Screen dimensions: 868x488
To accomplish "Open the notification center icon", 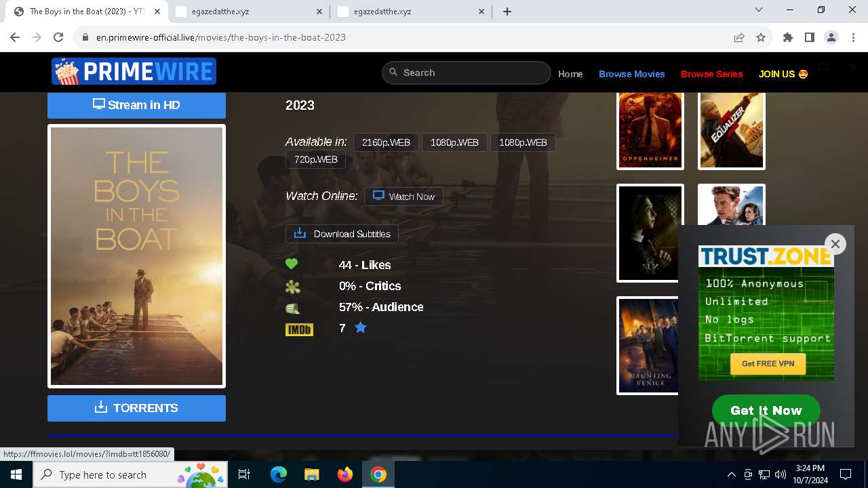I will (x=846, y=474).
